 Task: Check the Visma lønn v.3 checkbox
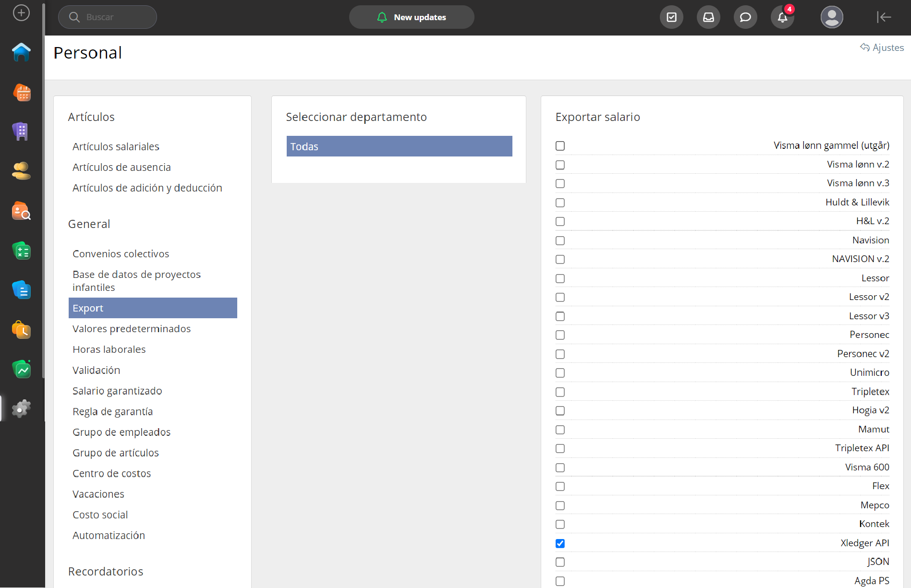[x=560, y=184]
